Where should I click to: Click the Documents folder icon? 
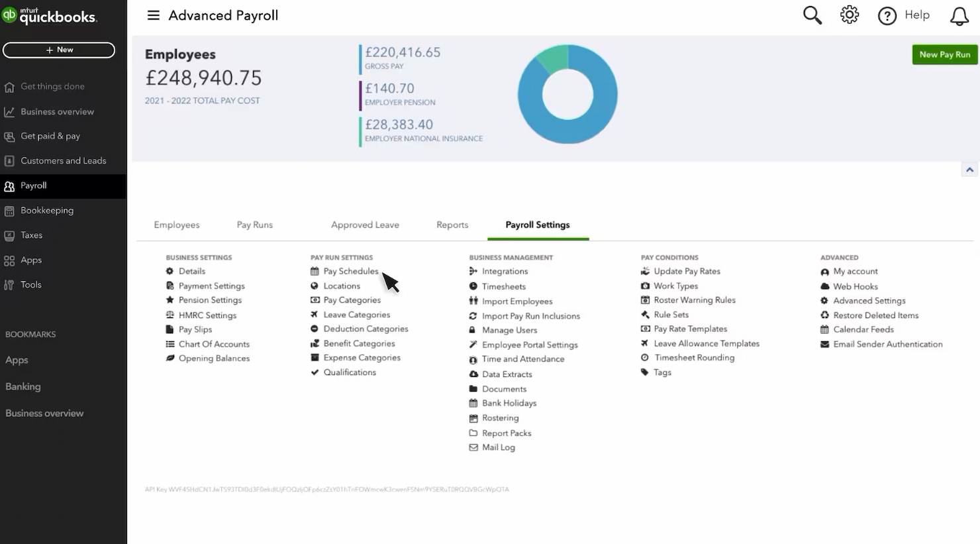tap(473, 389)
